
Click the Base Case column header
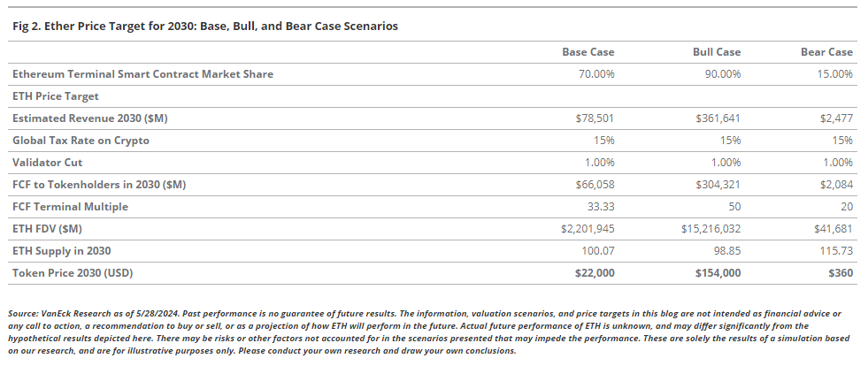pyautogui.click(x=588, y=52)
